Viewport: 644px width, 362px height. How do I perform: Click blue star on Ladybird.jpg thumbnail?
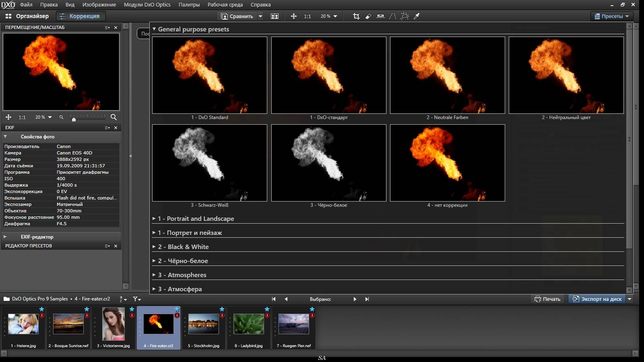coord(267,309)
